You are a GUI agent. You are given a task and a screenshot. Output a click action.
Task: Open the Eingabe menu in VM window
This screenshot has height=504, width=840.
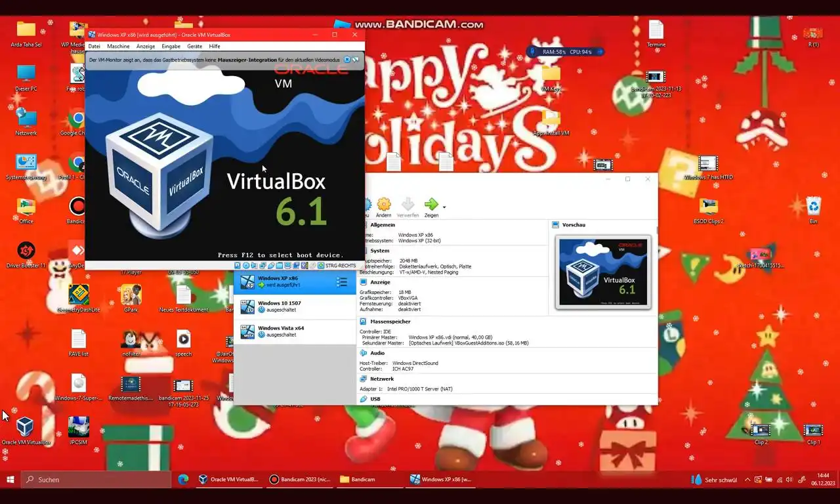(171, 47)
